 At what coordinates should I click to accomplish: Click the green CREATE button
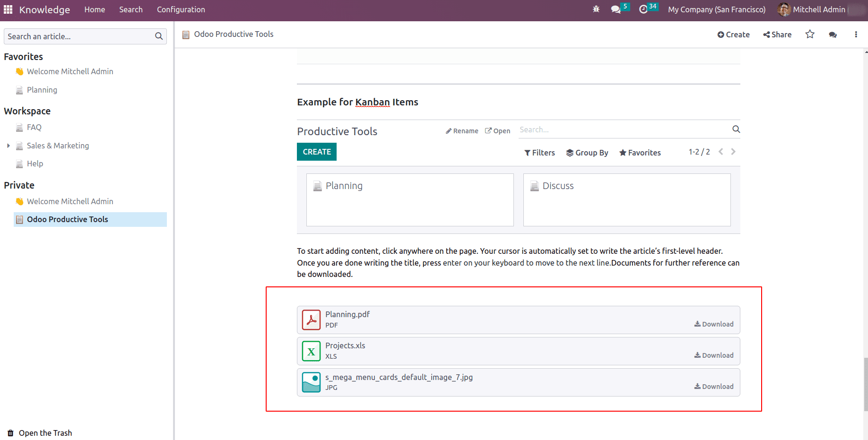click(x=317, y=152)
